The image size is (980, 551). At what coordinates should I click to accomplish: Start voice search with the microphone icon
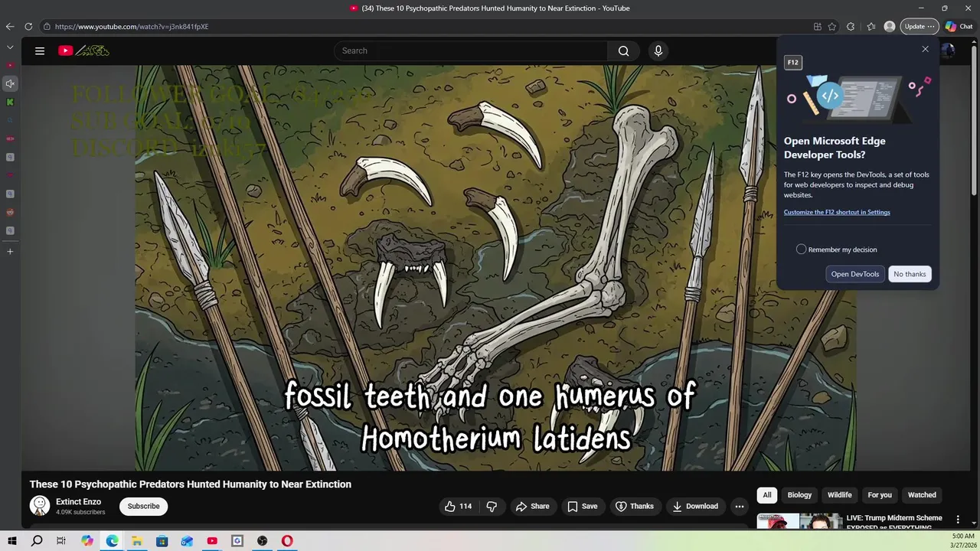pos(658,51)
